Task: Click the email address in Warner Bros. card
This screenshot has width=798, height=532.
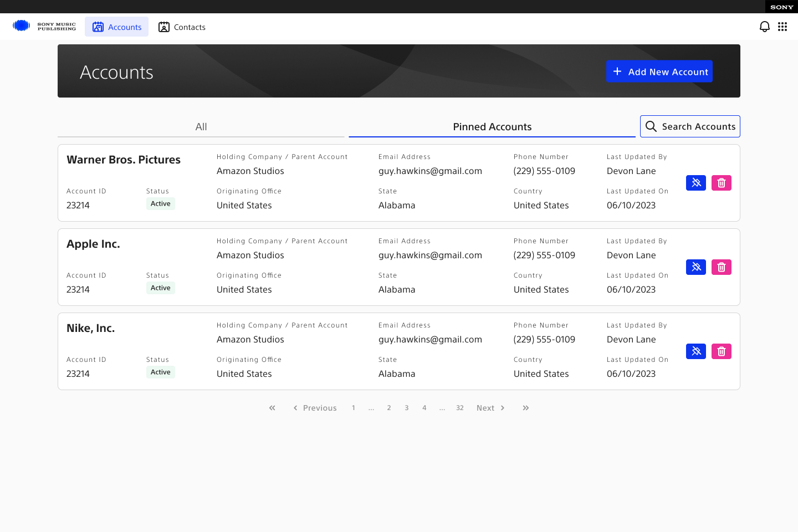Action: coord(430,171)
